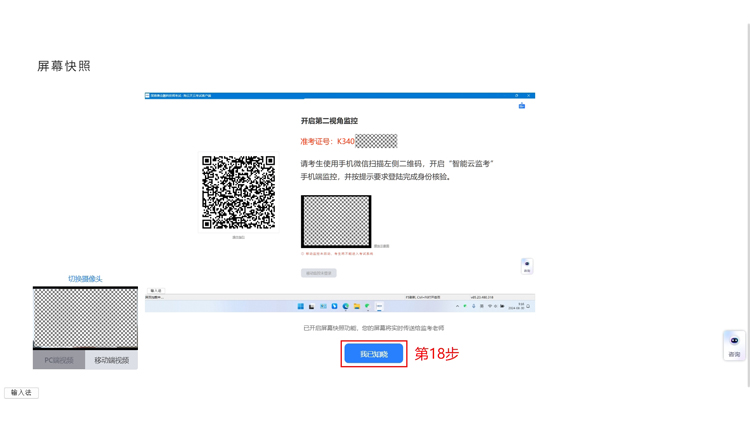Click the 输入法 button at bottom left

(x=22, y=392)
